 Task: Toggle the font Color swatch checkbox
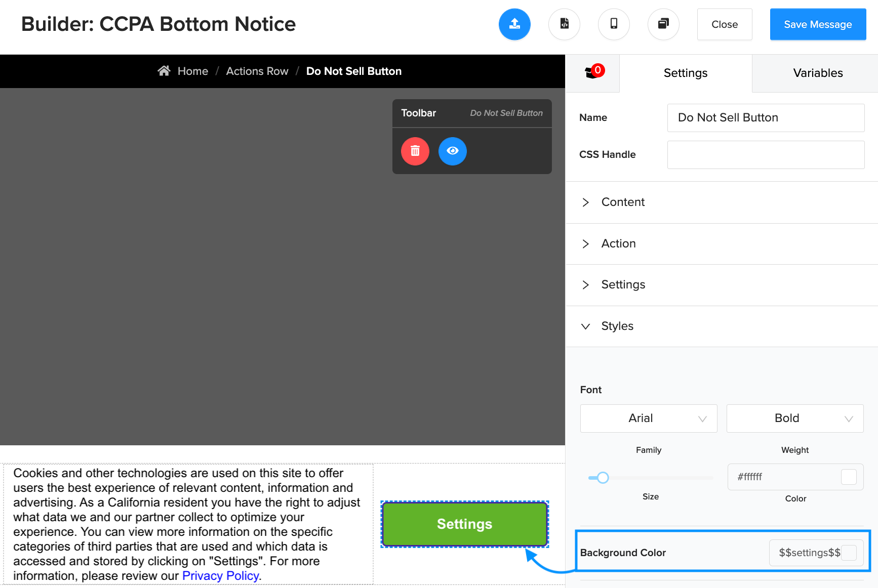tap(849, 477)
